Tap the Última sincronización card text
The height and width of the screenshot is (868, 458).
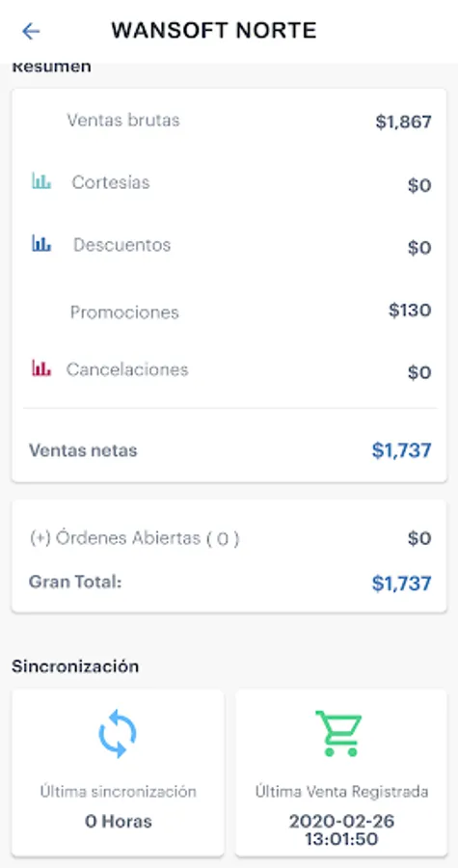click(x=118, y=792)
